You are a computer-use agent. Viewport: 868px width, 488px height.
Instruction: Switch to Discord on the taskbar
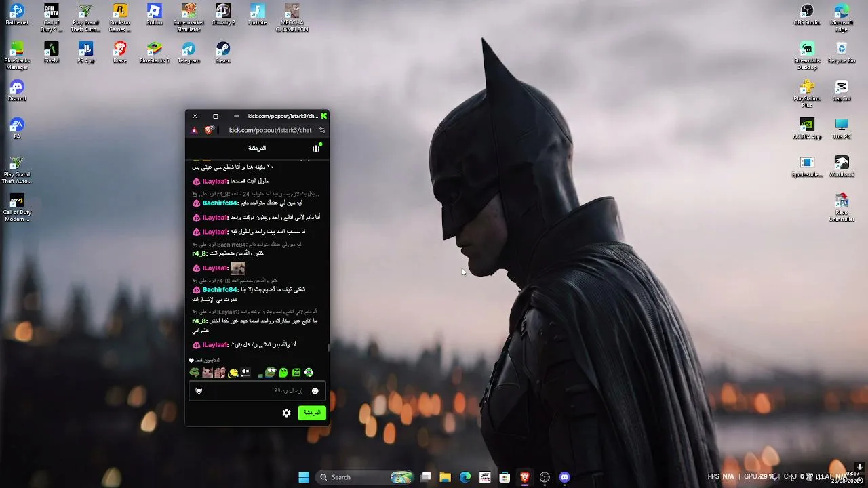(564, 477)
